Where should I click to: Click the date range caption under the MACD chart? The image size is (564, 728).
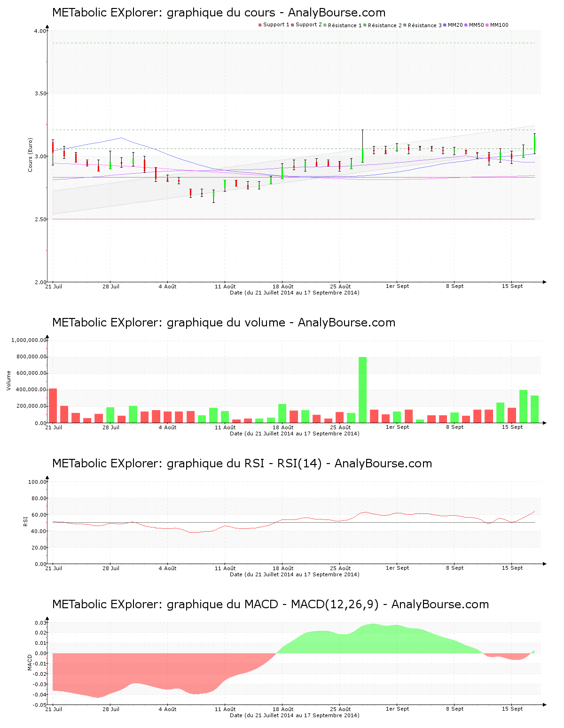pyautogui.click(x=295, y=715)
